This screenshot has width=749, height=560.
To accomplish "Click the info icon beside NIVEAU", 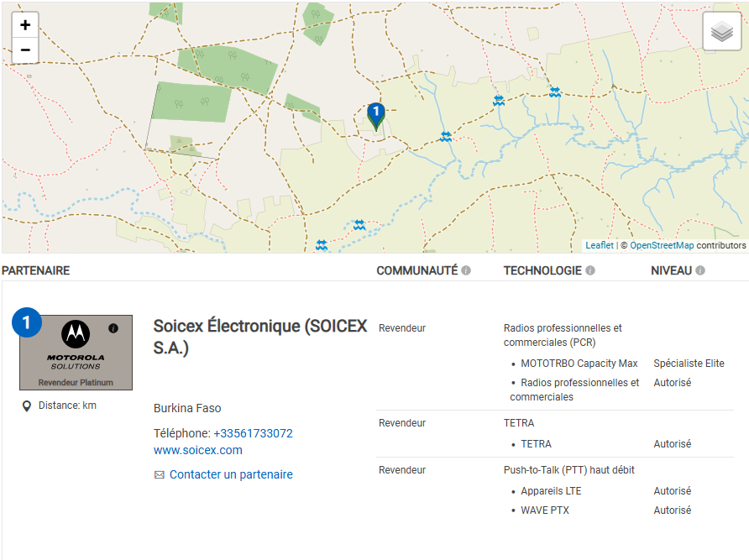I will pos(700,270).
